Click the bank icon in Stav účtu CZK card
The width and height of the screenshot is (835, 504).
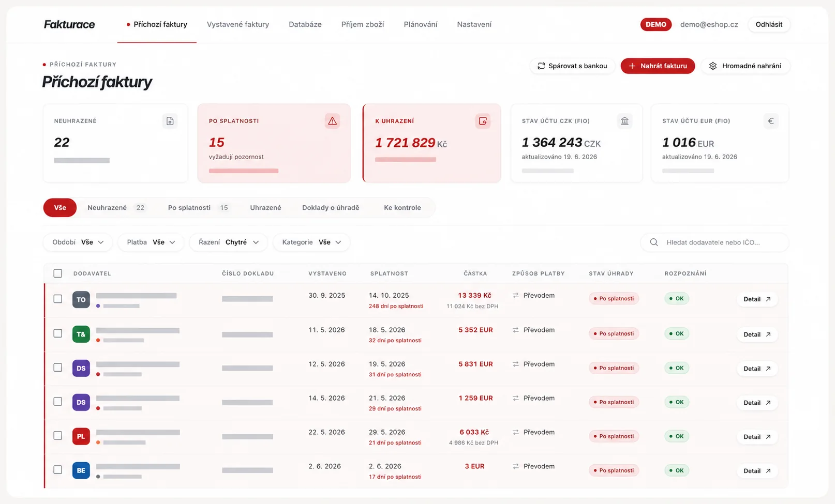624,121
